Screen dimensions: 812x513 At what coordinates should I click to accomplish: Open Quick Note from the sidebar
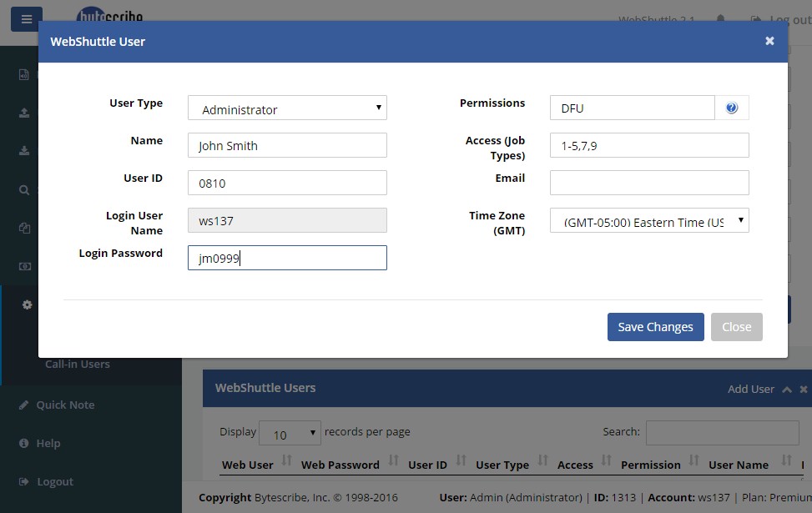(x=65, y=405)
